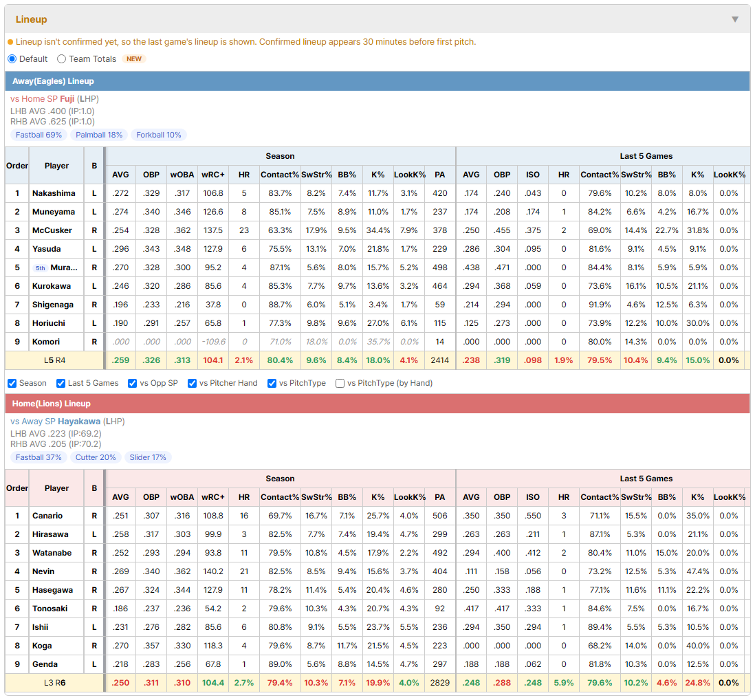Click the Away(Eagles) Lineup header bar

tap(377, 81)
